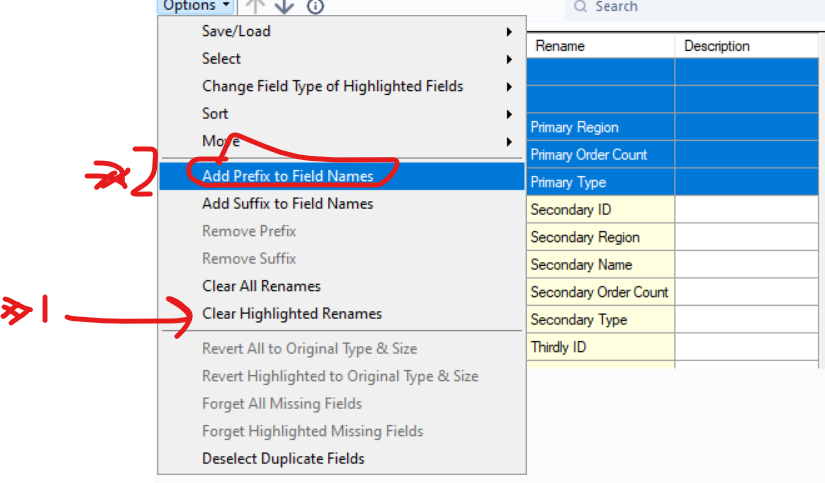
Task: Click the info circle icon
Action: click(x=315, y=6)
